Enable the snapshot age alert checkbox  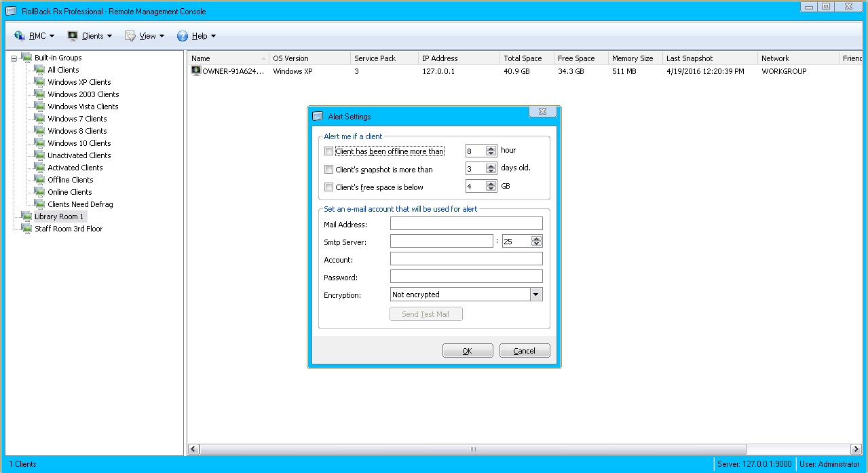[x=329, y=170]
